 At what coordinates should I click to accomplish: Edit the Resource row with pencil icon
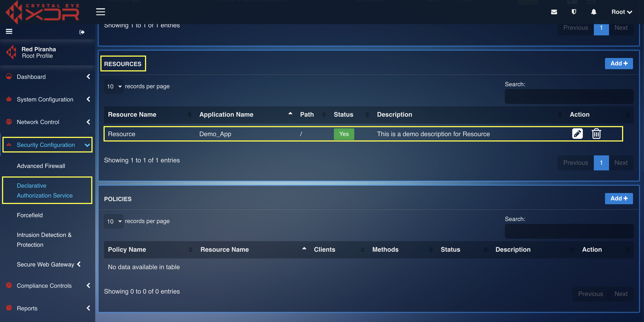coord(577,134)
